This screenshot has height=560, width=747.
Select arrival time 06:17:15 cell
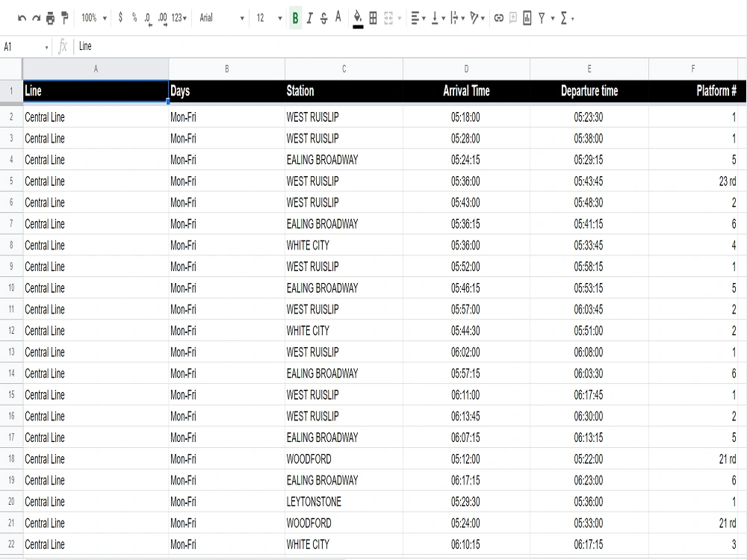tap(466, 480)
